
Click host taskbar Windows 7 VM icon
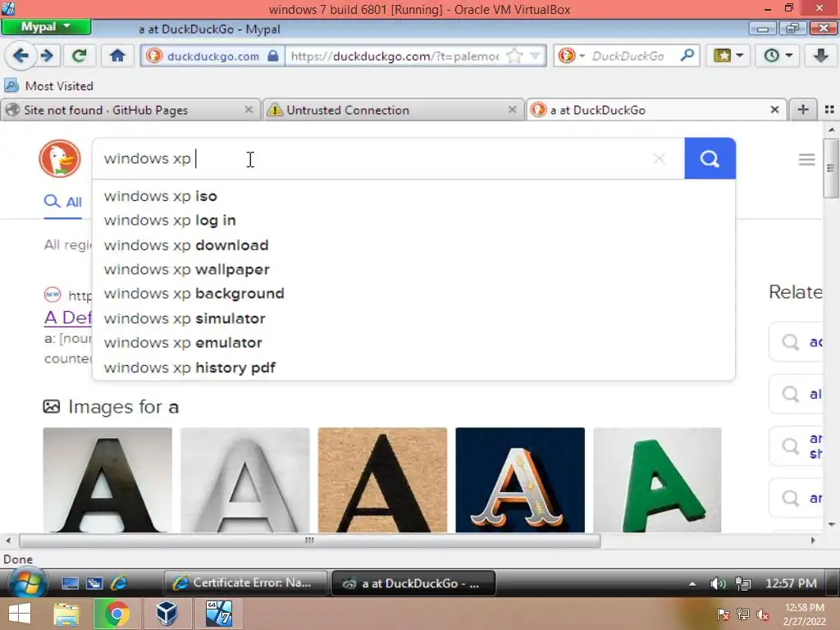pos(219,614)
